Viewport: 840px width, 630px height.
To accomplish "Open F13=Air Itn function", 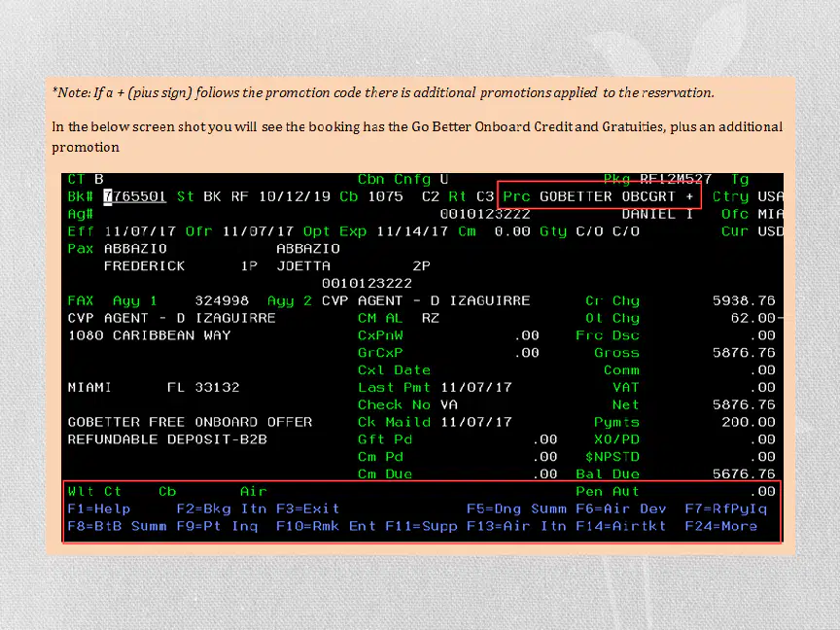I will [x=516, y=526].
